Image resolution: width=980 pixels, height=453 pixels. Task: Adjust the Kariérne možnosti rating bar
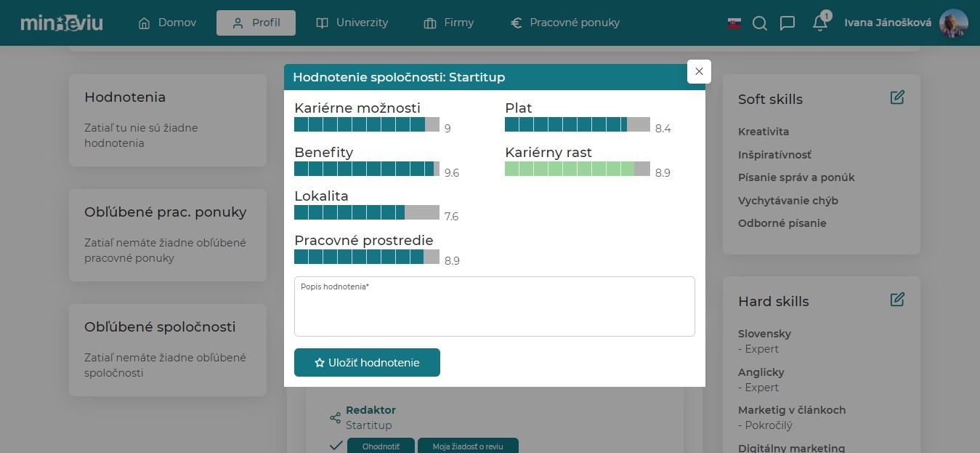tap(366, 124)
